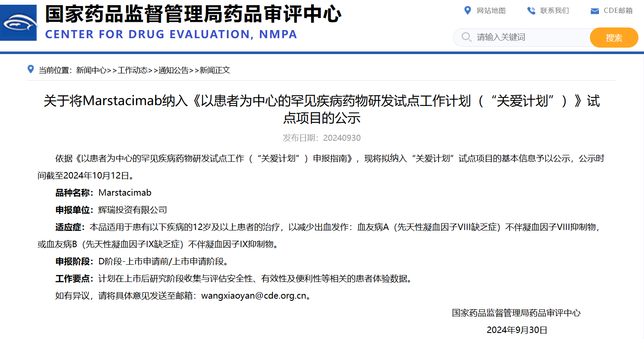Click the Chinese site title 国家药品监督管理局药品审评中心
The width and height of the screenshot is (644, 339).
[194, 14]
